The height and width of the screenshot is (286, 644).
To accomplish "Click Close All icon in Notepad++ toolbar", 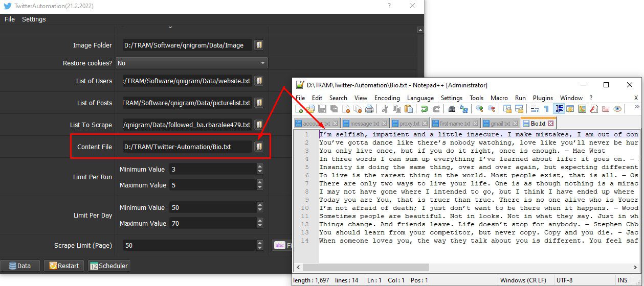I will (358, 109).
